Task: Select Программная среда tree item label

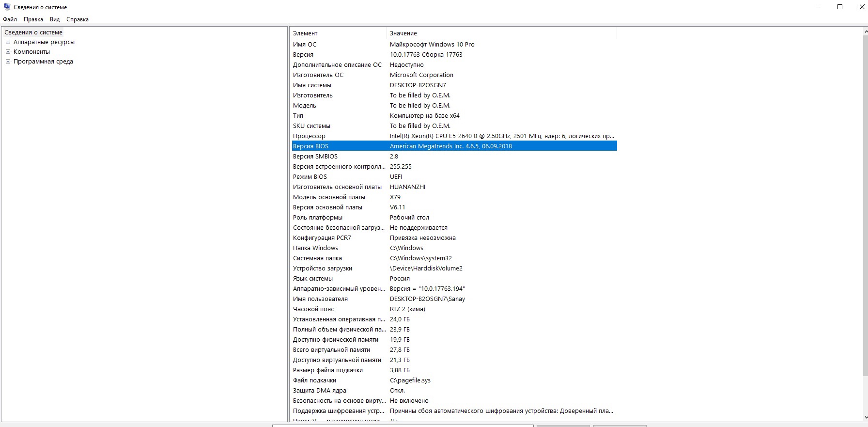Action: click(x=43, y=62)
